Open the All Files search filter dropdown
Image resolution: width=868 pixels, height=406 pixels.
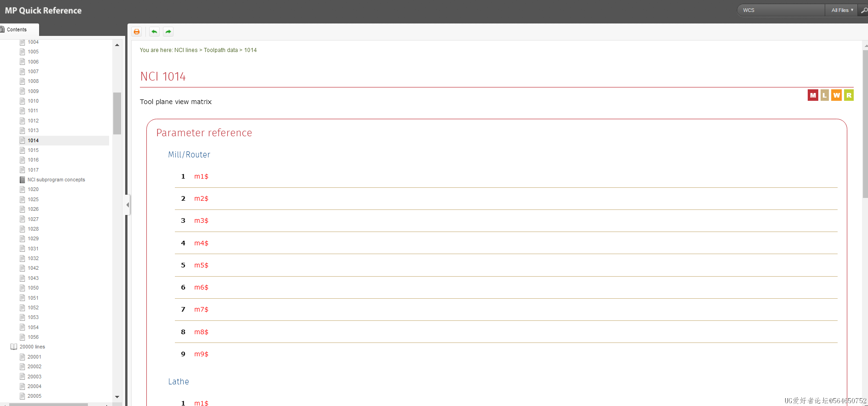pyautogui.click(x=842, y=10)
